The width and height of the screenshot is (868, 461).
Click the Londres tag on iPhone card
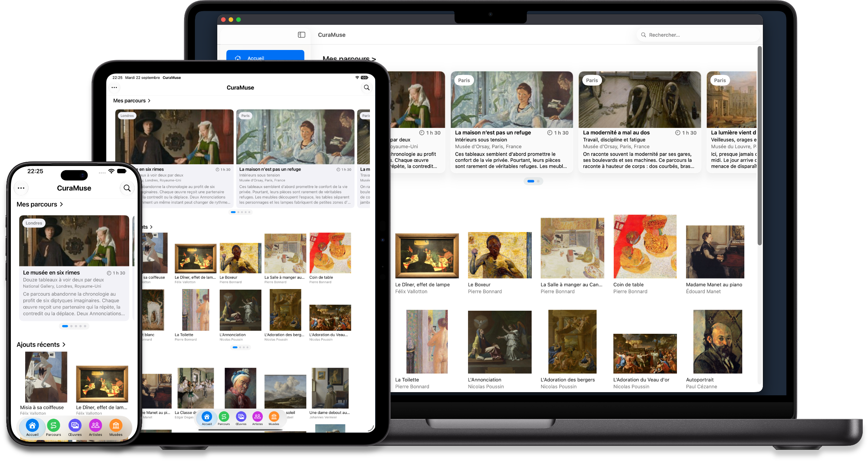pos(34,223)
